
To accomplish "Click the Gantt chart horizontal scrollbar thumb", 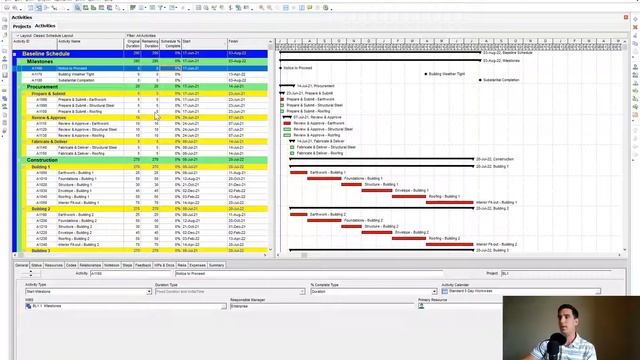I will (304, 256).
